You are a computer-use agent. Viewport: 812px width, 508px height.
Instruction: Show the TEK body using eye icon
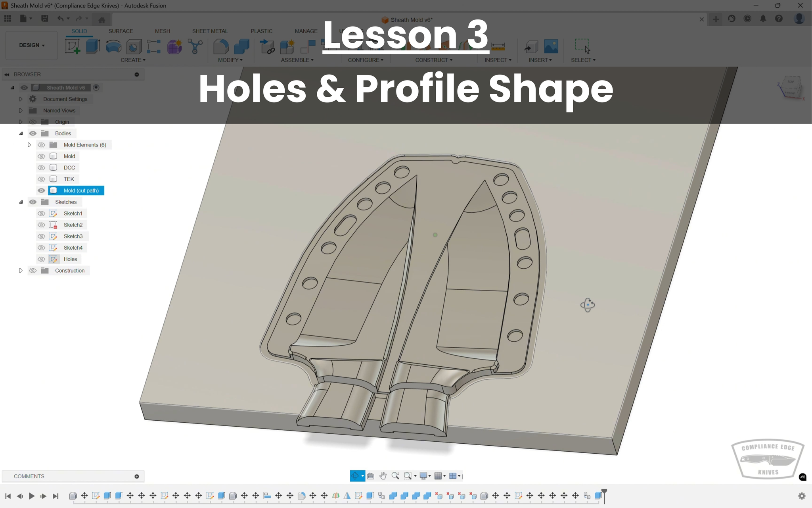pos(41,179)
